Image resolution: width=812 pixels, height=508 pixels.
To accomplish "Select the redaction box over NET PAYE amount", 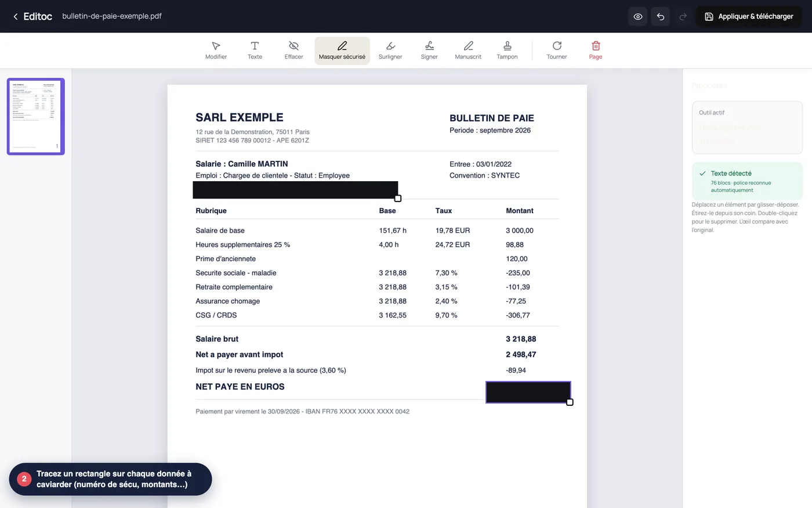I will pyautogui.click(x=528, y=392).
